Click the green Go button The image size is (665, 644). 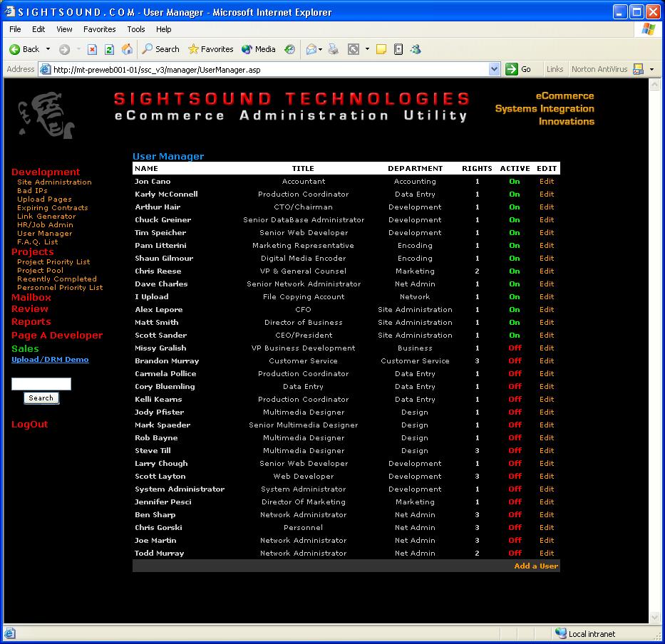518,69
